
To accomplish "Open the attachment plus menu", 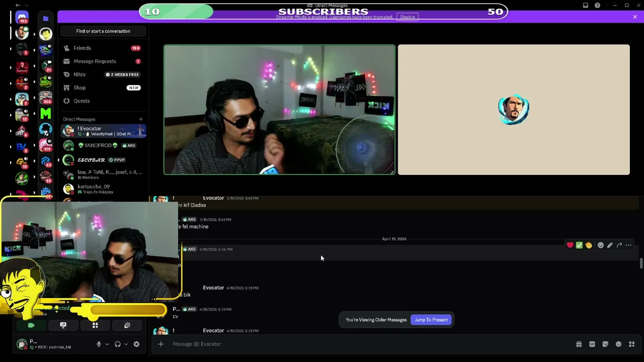I will (x=160, y=344).
